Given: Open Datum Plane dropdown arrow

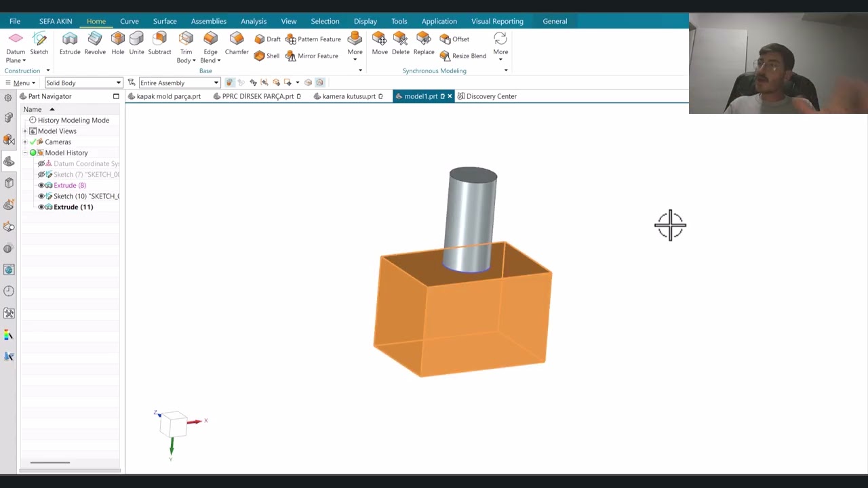Looking at the screenshot, I should pos(24,61).
